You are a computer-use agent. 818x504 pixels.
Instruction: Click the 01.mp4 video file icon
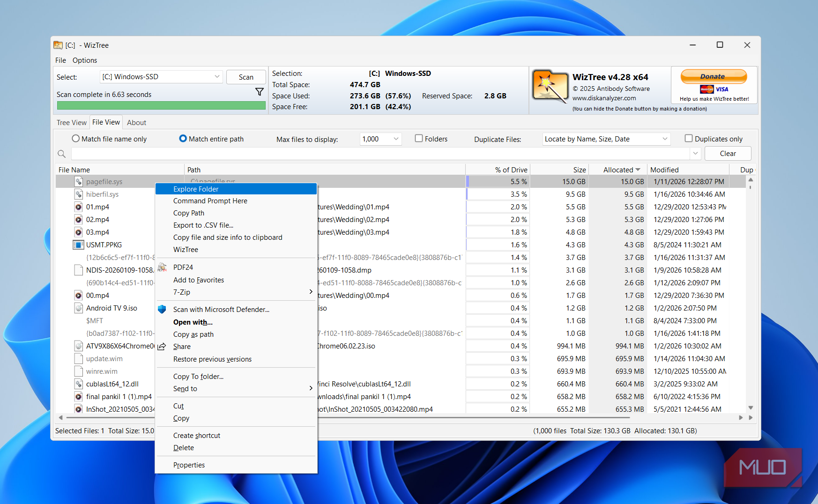tap(79, 207)
